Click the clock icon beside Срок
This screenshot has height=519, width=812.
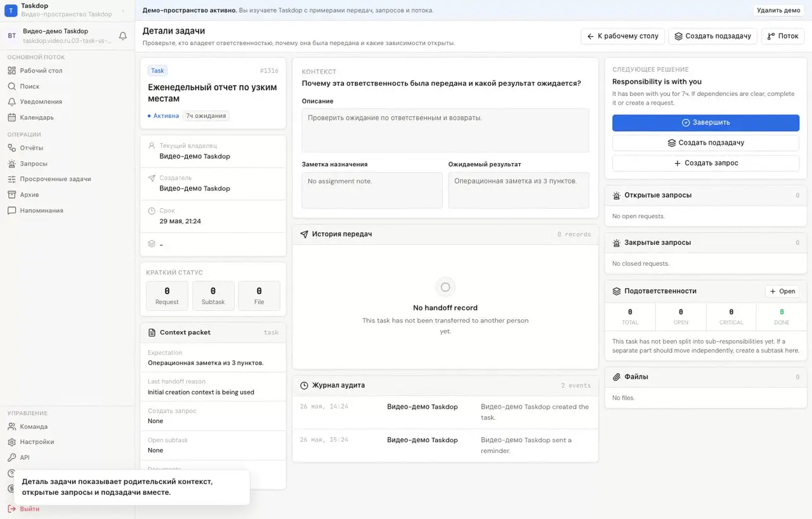[152, 211]
